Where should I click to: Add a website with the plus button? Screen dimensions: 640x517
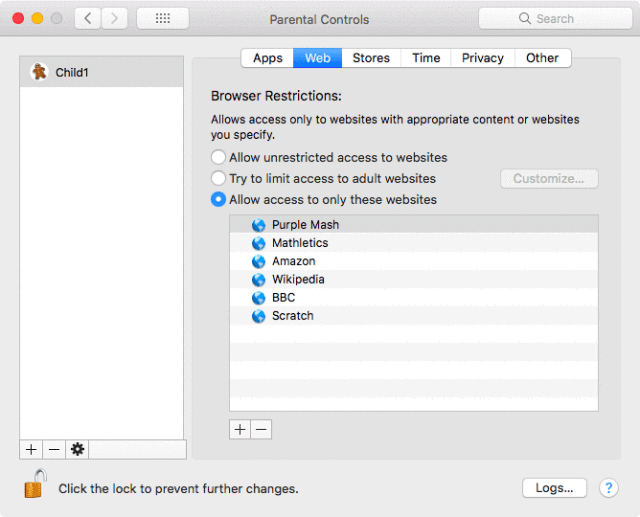point(240,429)
